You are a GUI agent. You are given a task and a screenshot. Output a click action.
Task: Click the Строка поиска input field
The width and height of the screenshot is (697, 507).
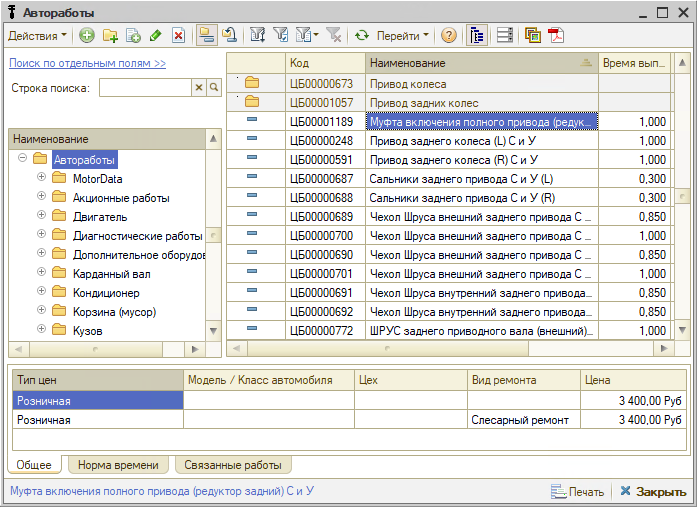coord(144,88)
